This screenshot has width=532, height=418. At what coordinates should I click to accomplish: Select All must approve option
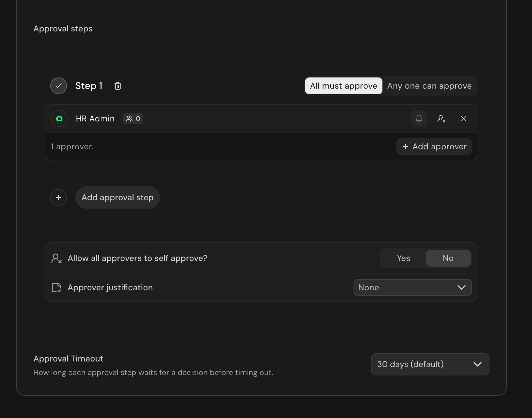[x=344, y=86]
